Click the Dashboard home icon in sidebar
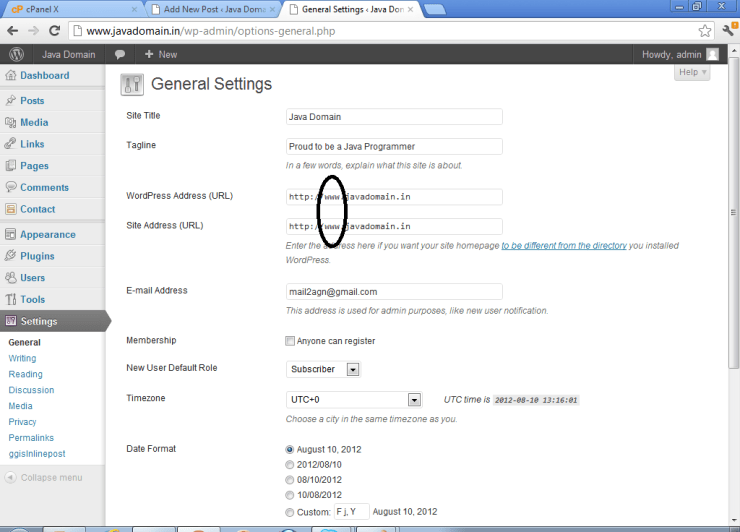 [x=10, y=75]
